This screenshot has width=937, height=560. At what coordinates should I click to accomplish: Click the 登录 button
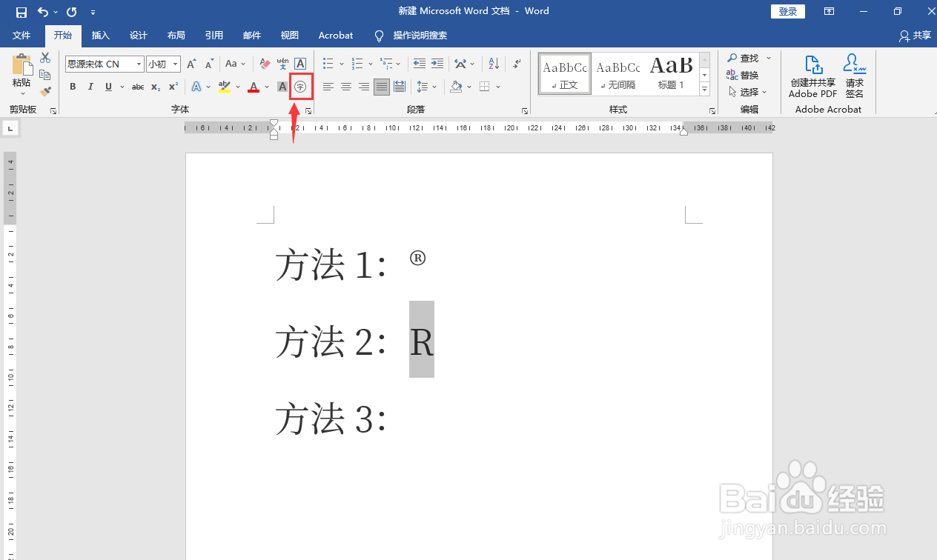(x=787, y=11)
